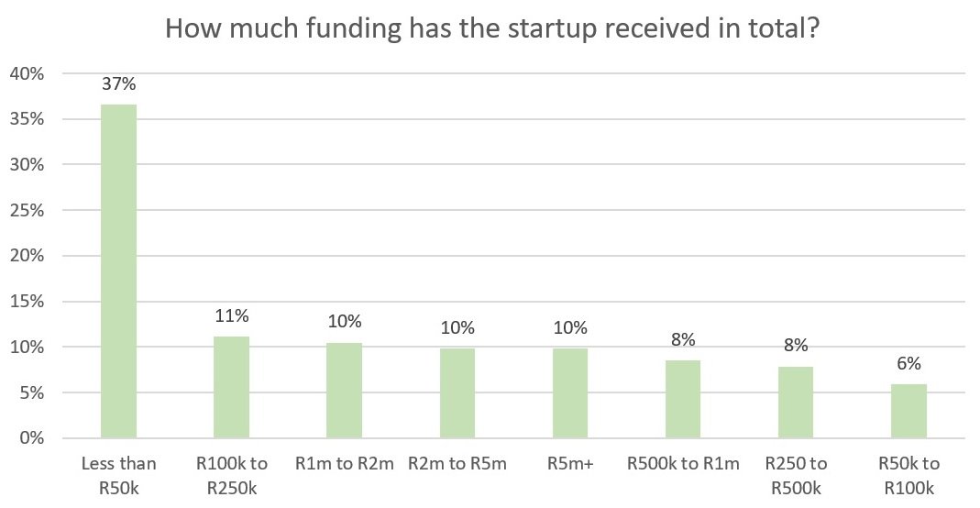The image size is (980, 508).
Task: Click the 40% axis label
Action: pos(27,73)
